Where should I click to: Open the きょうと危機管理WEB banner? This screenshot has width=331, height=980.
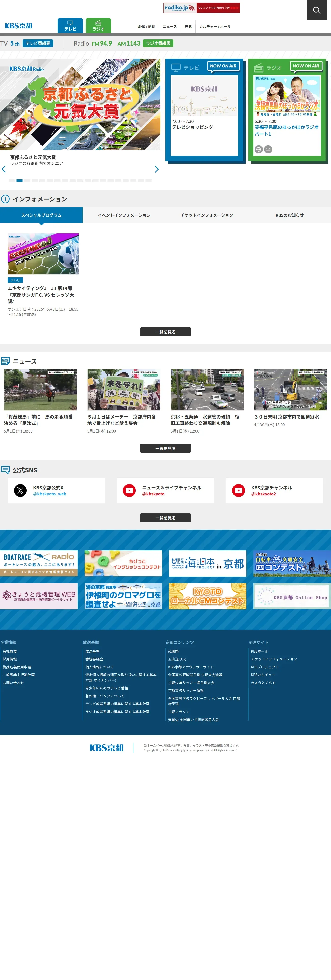(39, 597)
